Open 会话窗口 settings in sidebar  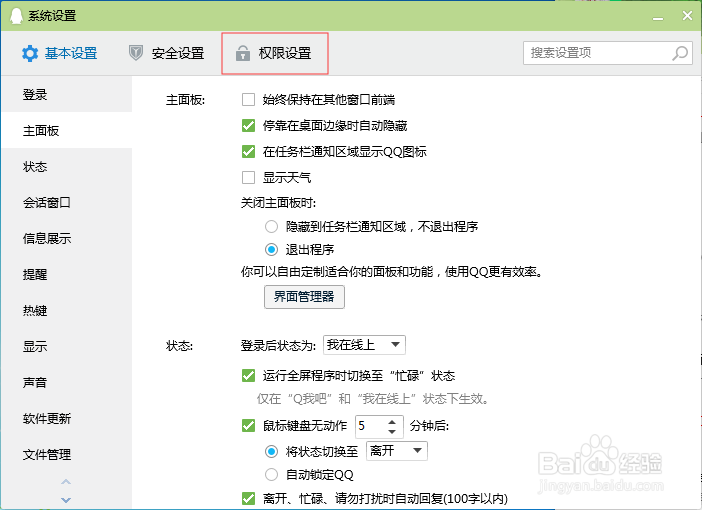pos(66,202)
